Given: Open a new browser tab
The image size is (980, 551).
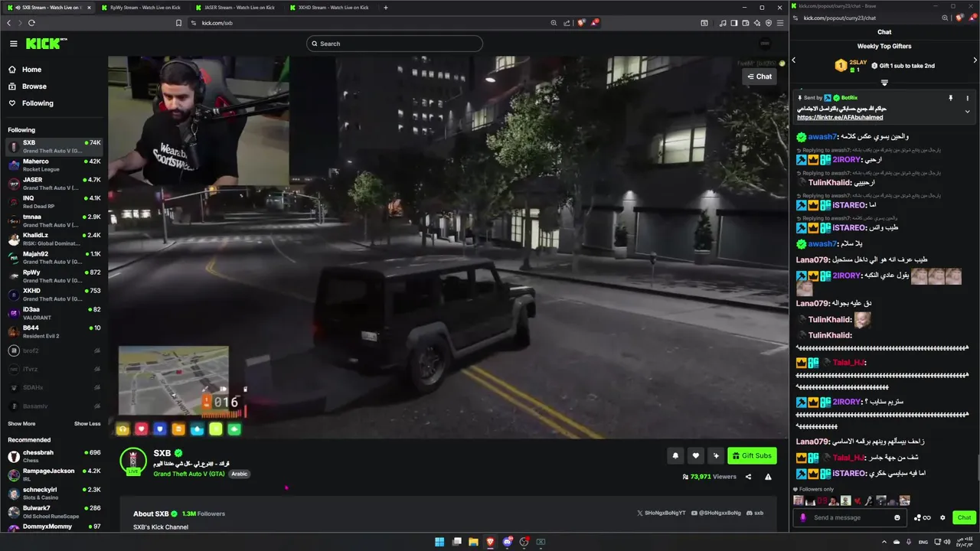Looking at the screenshot, I should tap(385, 8).
